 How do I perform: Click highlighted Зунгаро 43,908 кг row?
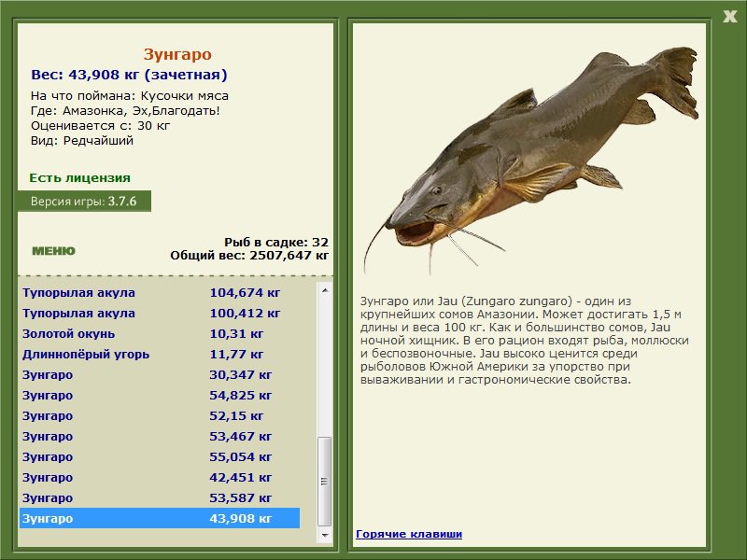tap(159, 519)
